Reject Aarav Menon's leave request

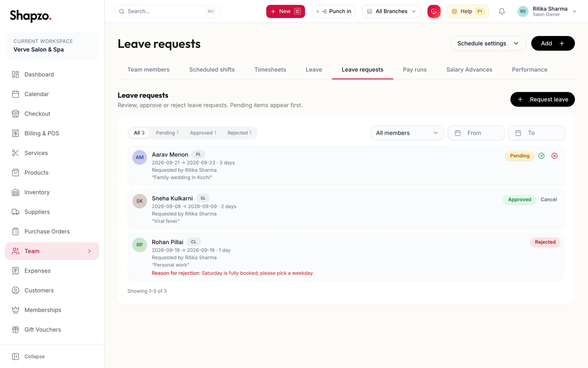click(554, 156)
